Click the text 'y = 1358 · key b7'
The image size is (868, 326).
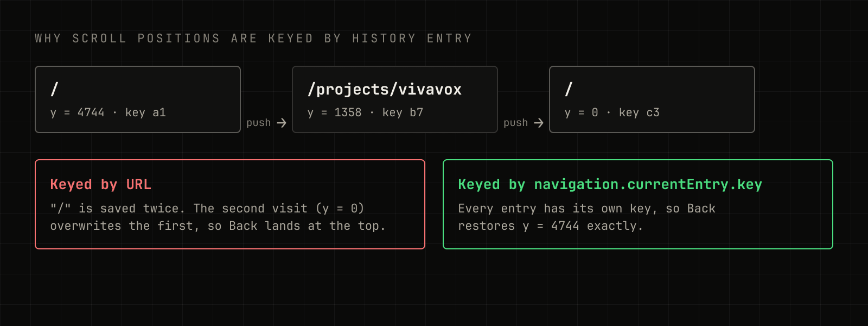tap(365, 112)
